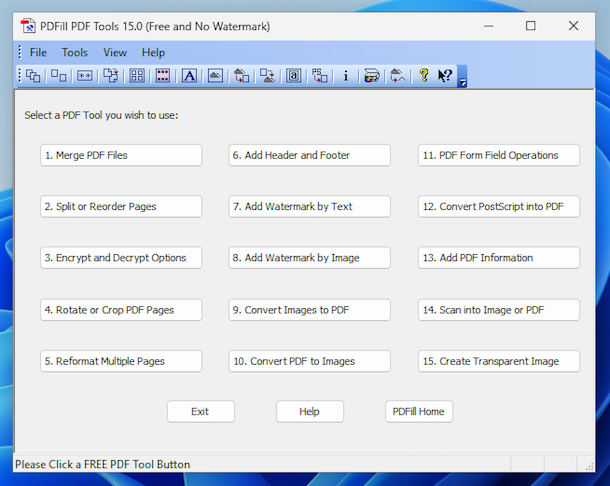Click the Merge PDF toolbar icon
610x486 pixels.
(33, 75)
